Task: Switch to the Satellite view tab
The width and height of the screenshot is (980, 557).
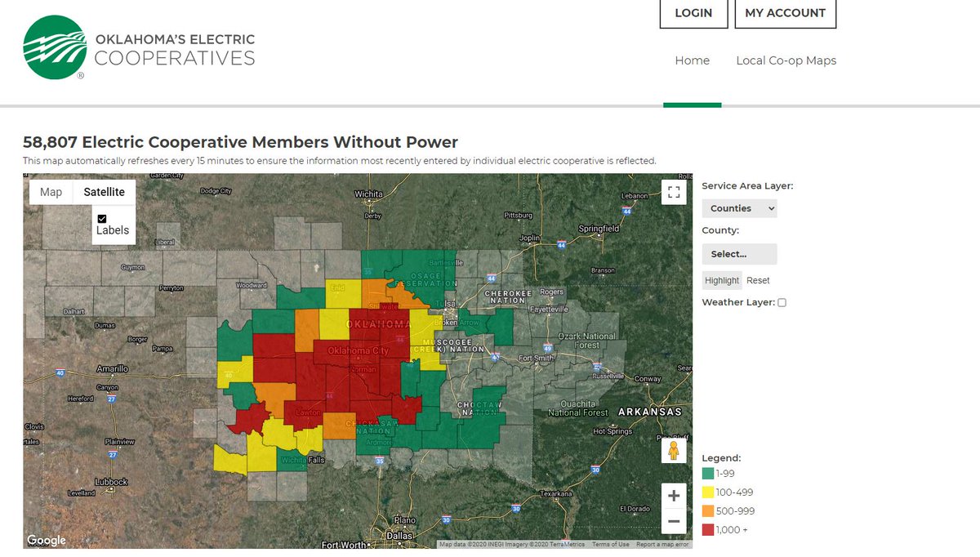Action: (105, 191)
